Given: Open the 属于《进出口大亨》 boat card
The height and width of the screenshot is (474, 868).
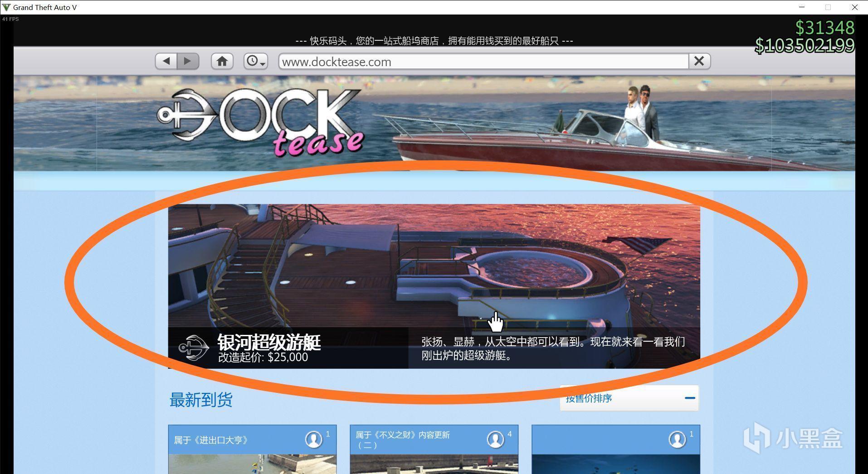Looking at the screenshot, I should [252, 449].
